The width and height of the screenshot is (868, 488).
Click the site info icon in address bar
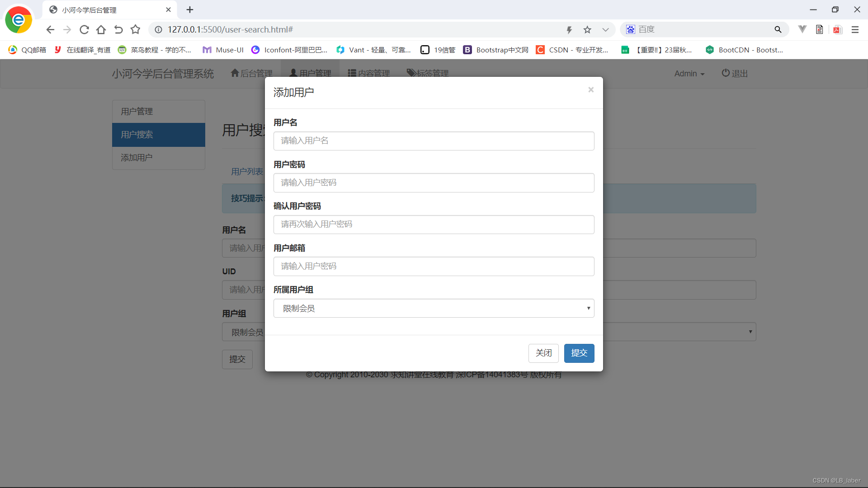click(158, 29)
